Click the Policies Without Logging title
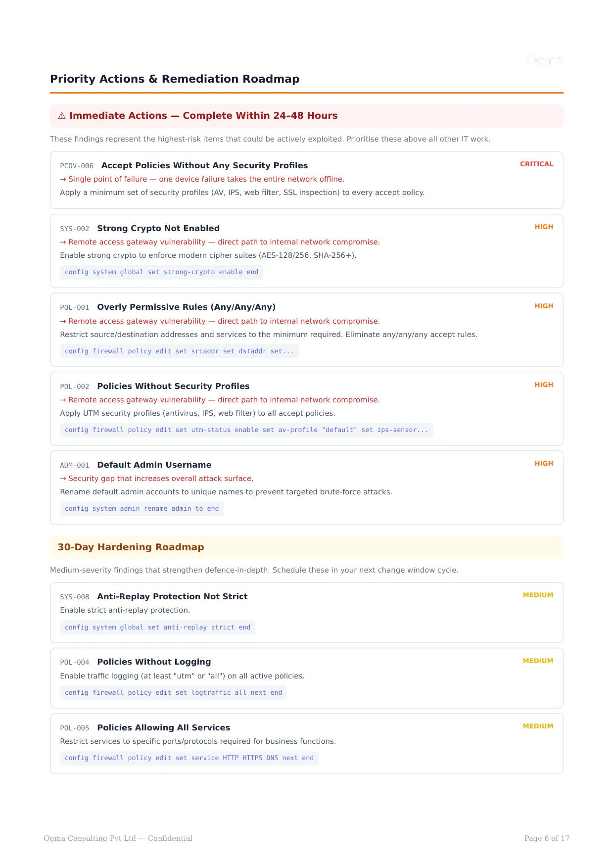Screen dimensions: 614x868 point(154,662)
